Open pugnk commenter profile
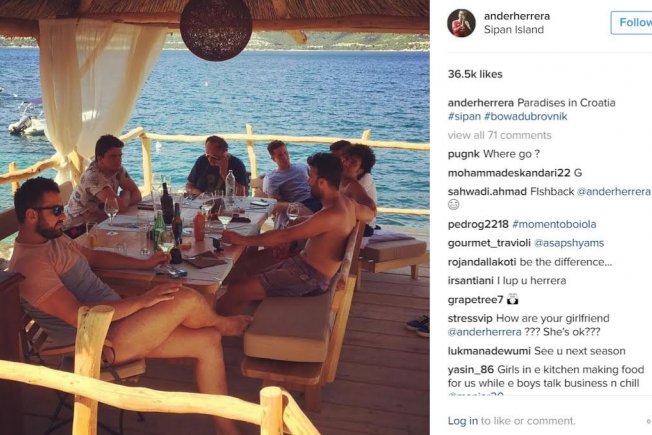The width and height of the screenshot is (652, 435). (464, 154)
